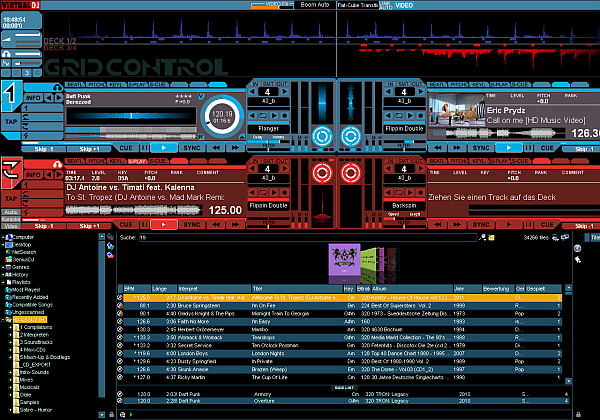Toggle deck 3 BEATL. lock

coord(75,161)
